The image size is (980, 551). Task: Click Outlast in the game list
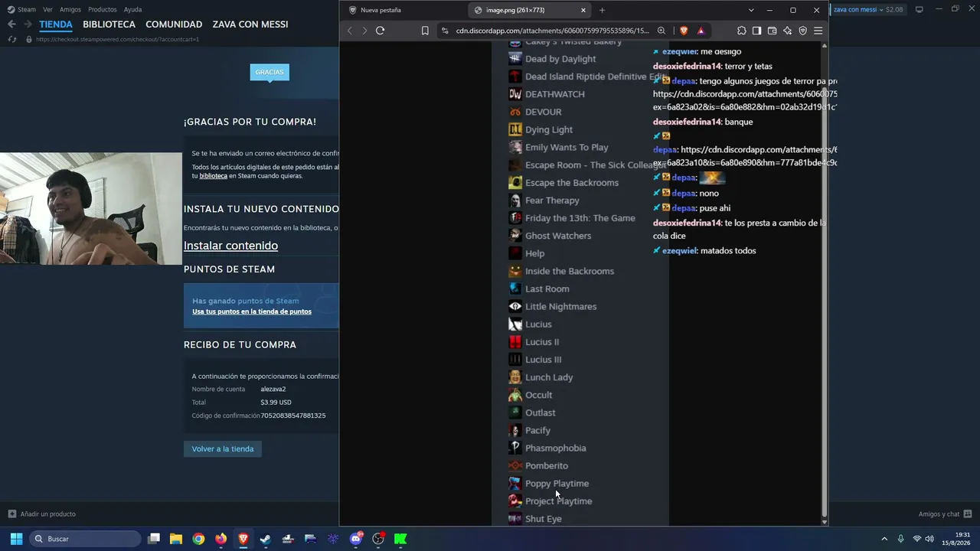(x=540, y=413)
